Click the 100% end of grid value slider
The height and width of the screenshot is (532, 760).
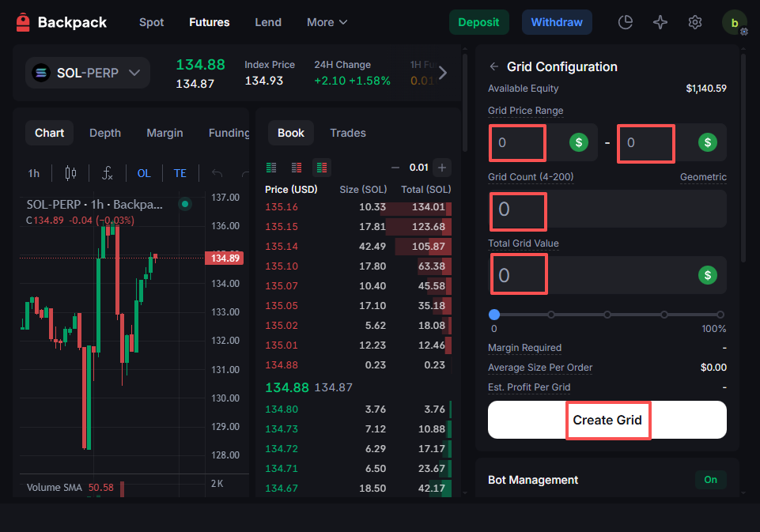pyautogui.click(x=720, y=315)
